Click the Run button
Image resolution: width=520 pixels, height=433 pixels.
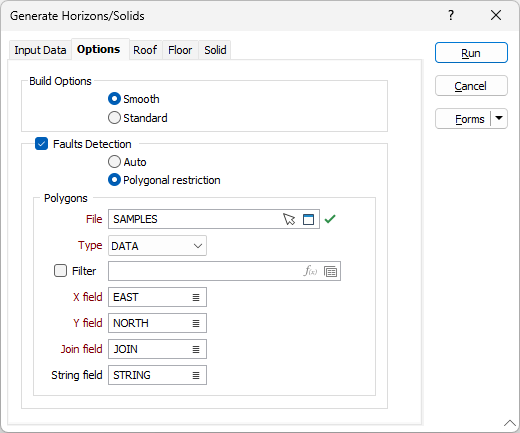[x=471, y=53]
